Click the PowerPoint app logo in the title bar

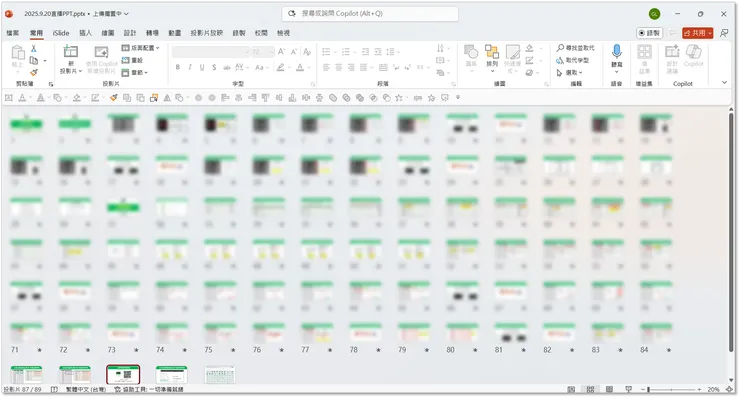(9, 14)
